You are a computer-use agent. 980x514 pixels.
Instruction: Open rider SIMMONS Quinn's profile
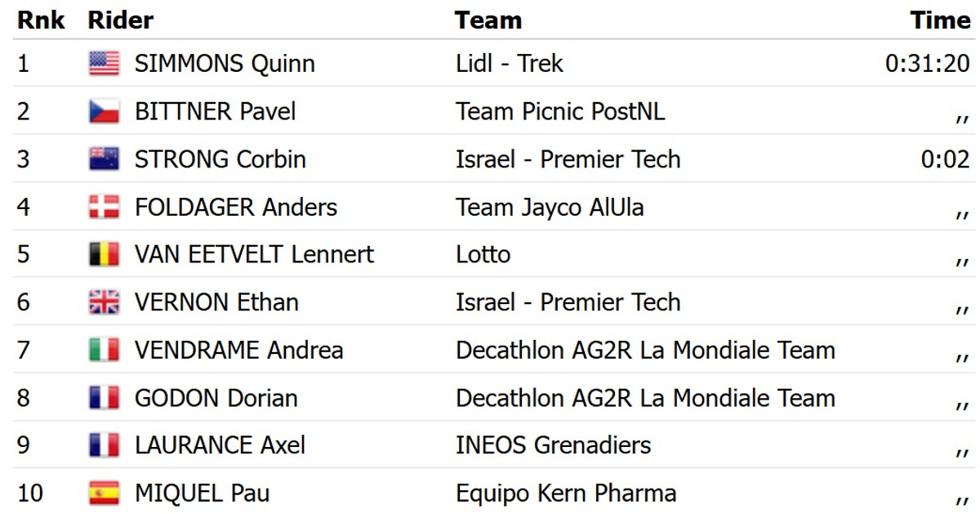click(x=225, y=64)
